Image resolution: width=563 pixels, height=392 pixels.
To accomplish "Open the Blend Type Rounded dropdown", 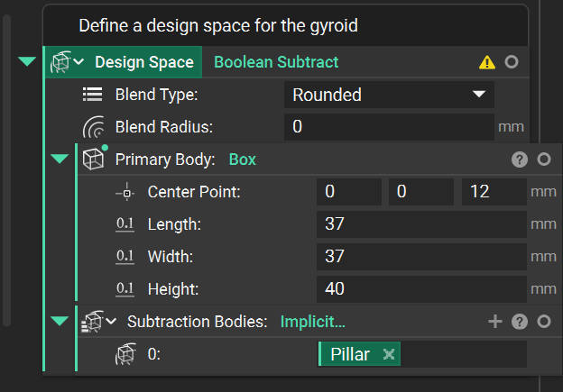I will pos(389,95).
